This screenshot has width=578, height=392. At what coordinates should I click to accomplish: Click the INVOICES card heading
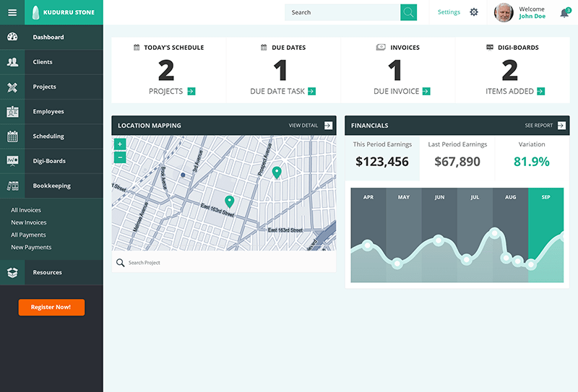[x=405, y=48]
